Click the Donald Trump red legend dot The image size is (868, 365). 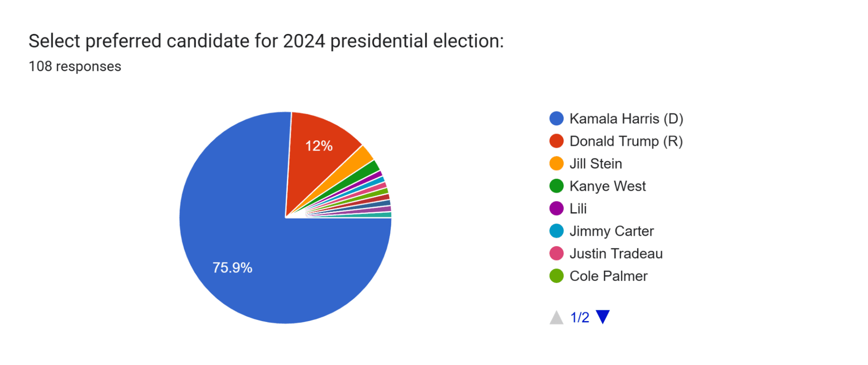[556, 141]
